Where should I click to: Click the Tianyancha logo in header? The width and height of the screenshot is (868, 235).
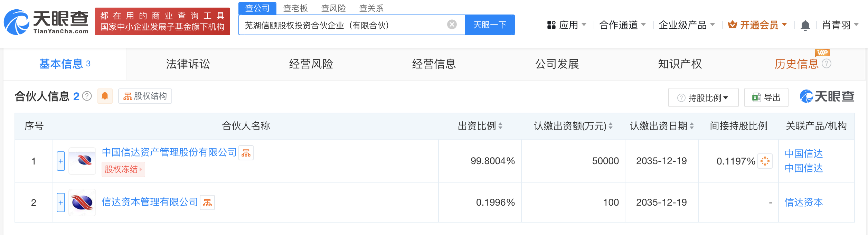[x=46, y=22]
